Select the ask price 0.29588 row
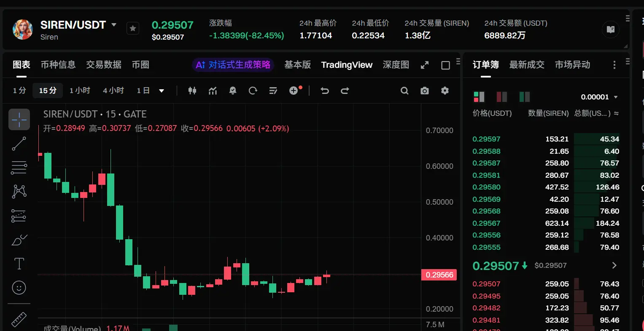 [x=546, y=151]
